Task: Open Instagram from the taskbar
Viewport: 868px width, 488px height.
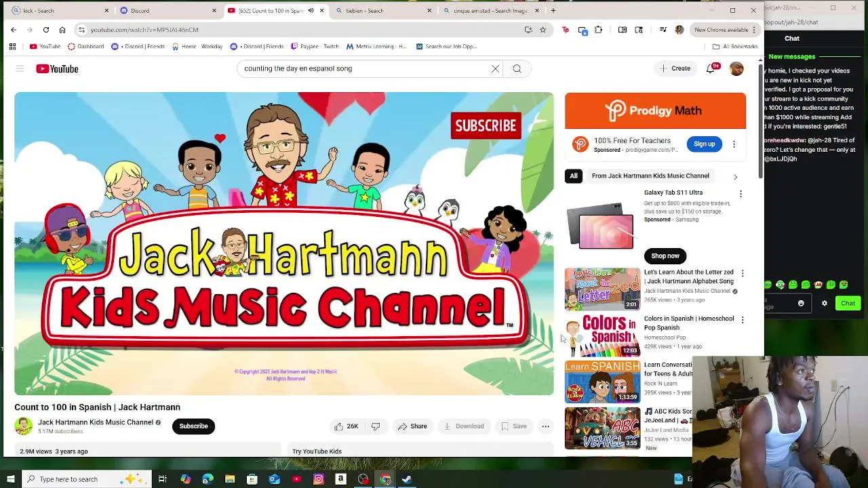Action: (319, 479)
